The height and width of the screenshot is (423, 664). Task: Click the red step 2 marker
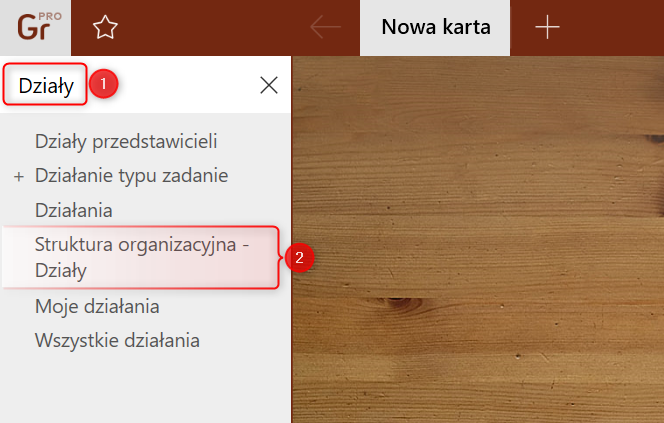(x=299, y=257)
